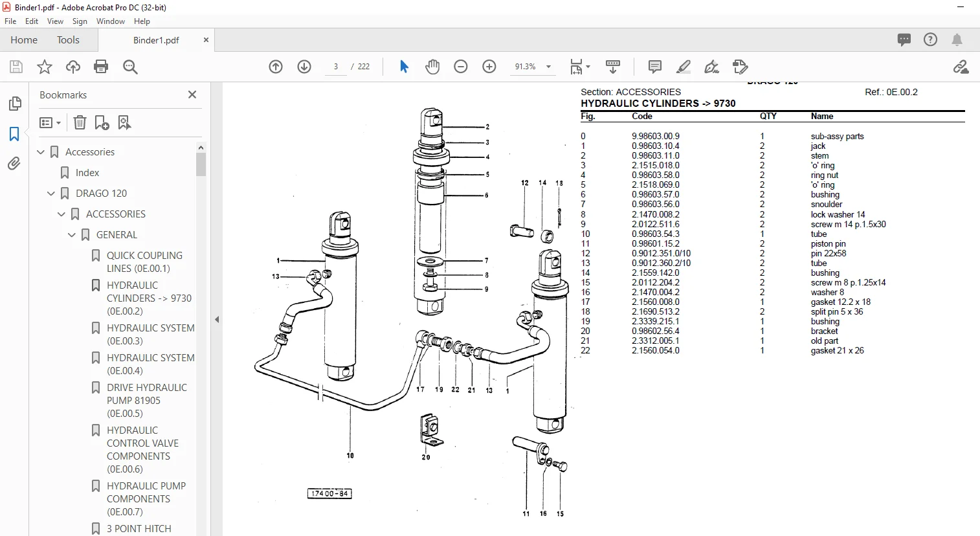The width and height of the screenshot is (980, 536).
Task: Open the Fill & Sign tool
Action: (712, 67)
